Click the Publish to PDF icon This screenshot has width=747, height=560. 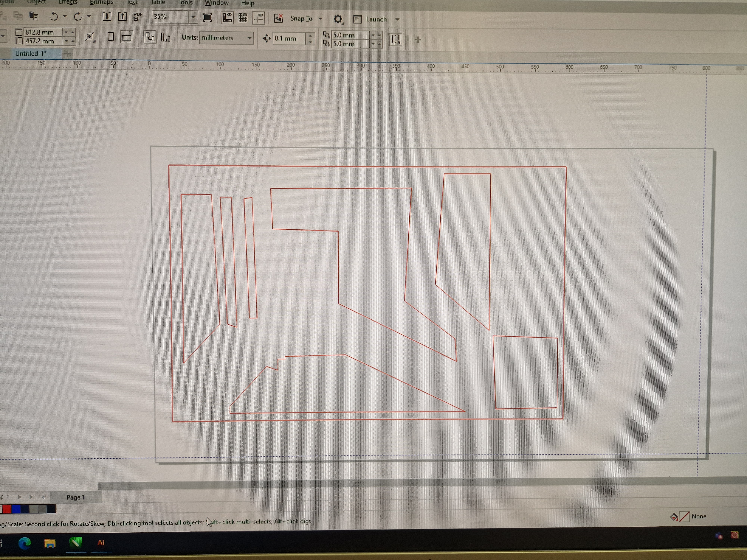click(138, 17)
